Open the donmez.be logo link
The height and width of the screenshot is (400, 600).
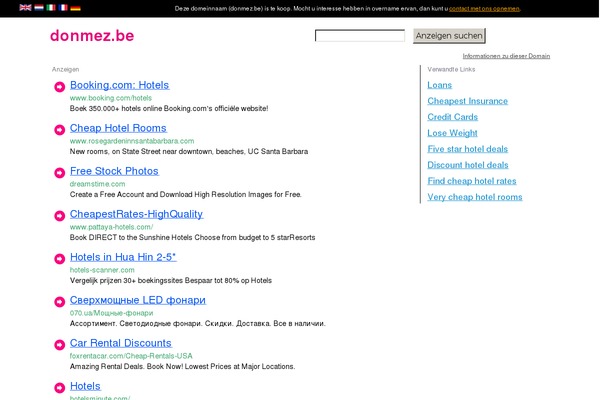(x=92, y=36)
